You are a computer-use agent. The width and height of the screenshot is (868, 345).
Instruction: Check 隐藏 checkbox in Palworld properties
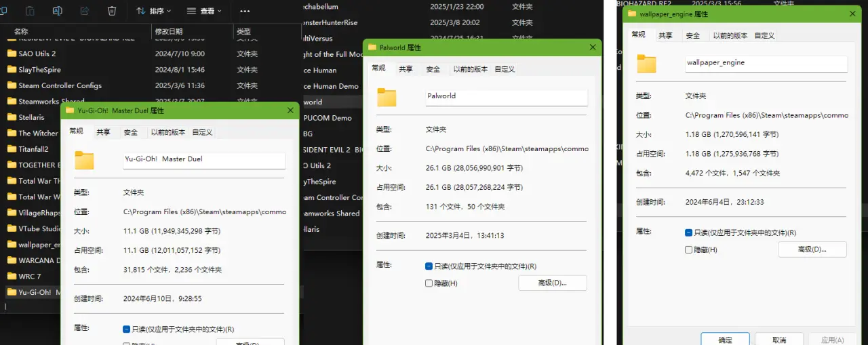(429, 283)
